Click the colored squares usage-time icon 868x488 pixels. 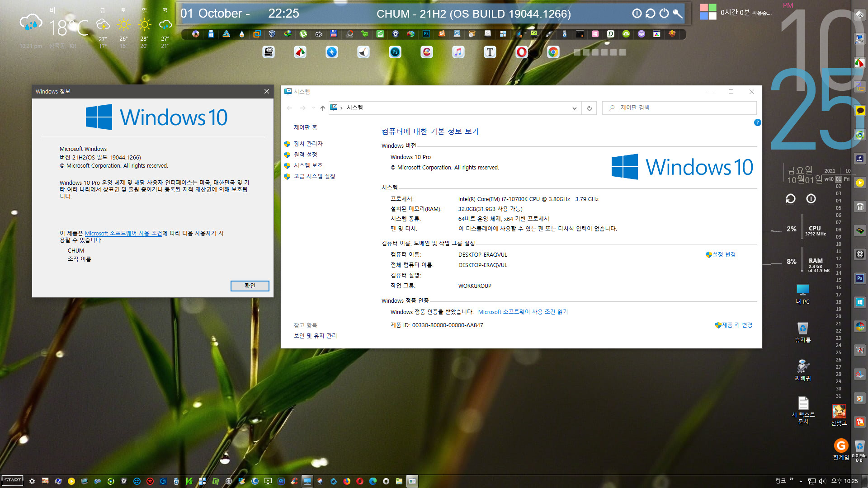(708, 12)
